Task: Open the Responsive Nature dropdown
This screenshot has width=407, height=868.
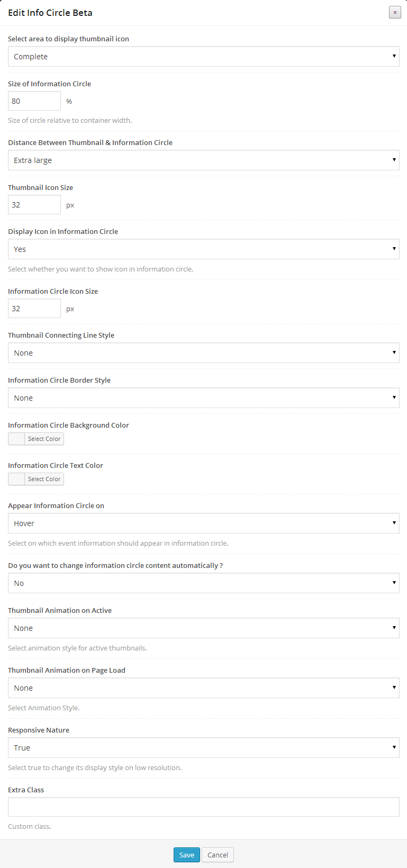Action: pyautogui.click(x=203, y=748)
